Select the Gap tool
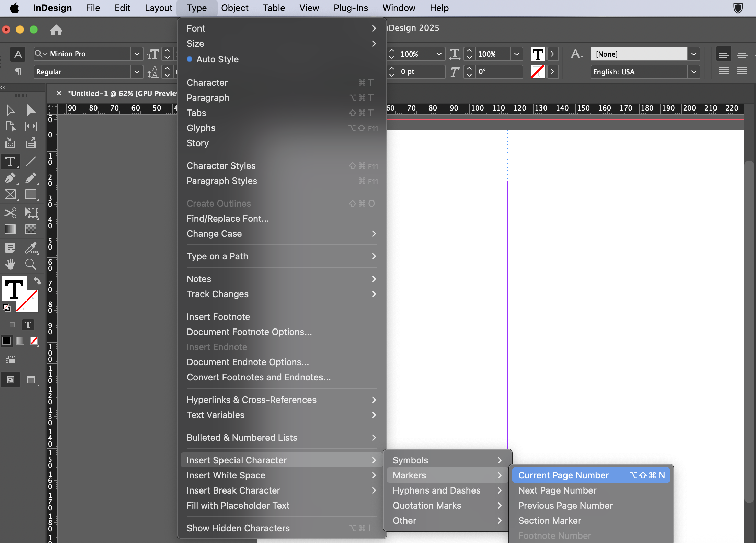This screenshot has width=756, height=543. (31, 127)
